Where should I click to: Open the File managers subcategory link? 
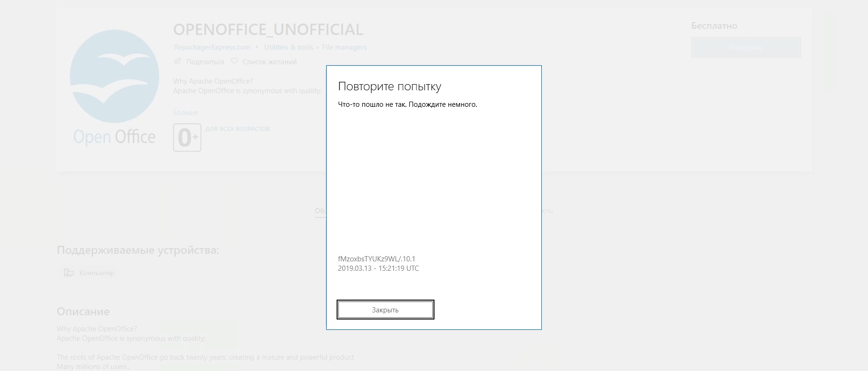[344, 47]
